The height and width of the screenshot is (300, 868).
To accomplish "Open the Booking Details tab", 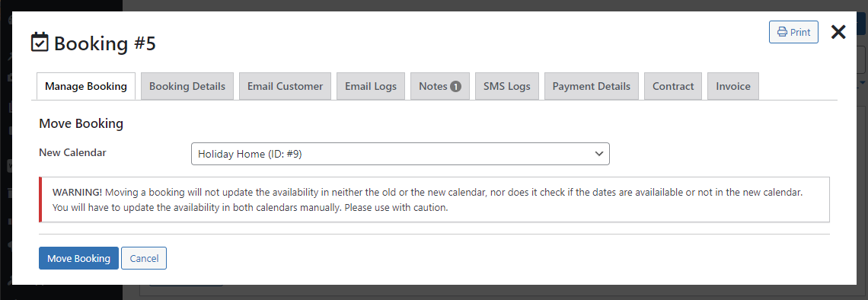I will 187,86.
